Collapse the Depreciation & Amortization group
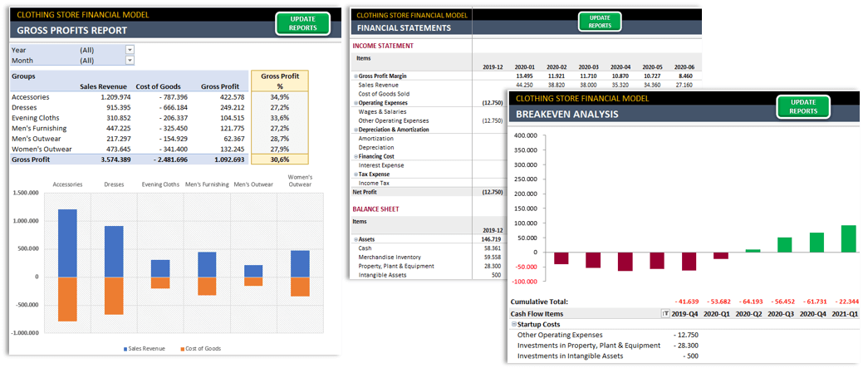868x368 pixels. click(356, 130)
